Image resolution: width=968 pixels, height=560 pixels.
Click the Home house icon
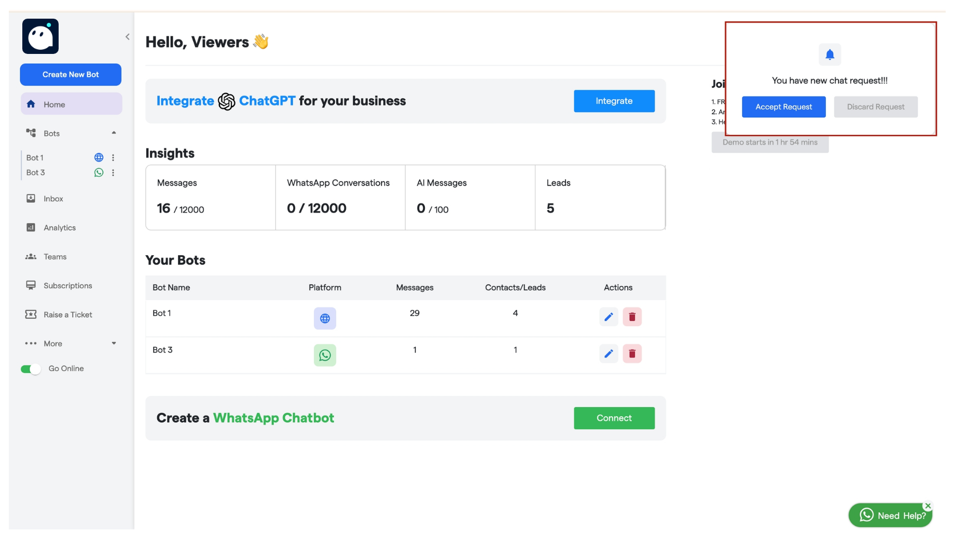(x=31, y=104)
